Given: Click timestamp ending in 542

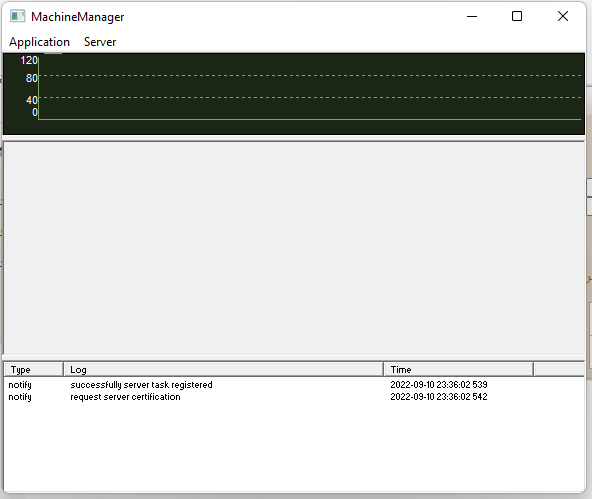Looking at the screenshot, I should (439, 397).
